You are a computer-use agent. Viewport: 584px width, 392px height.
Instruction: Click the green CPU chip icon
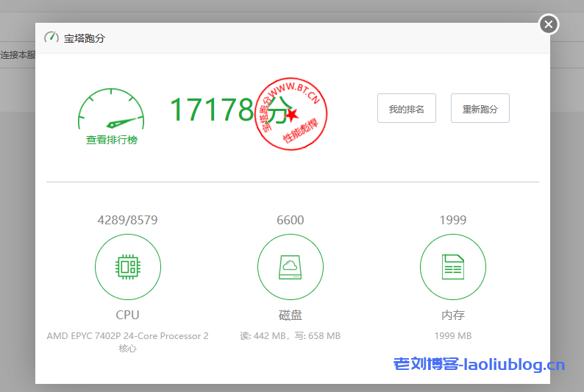tap(127, 267)
